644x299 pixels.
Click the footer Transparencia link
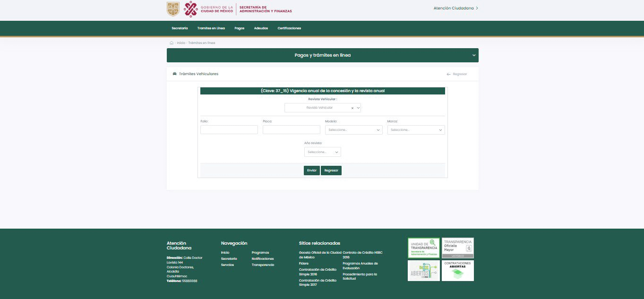(x=263, y=265)
